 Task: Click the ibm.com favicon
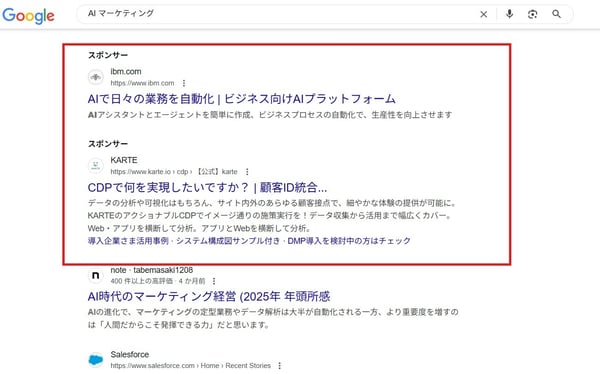tap(96, 77)
